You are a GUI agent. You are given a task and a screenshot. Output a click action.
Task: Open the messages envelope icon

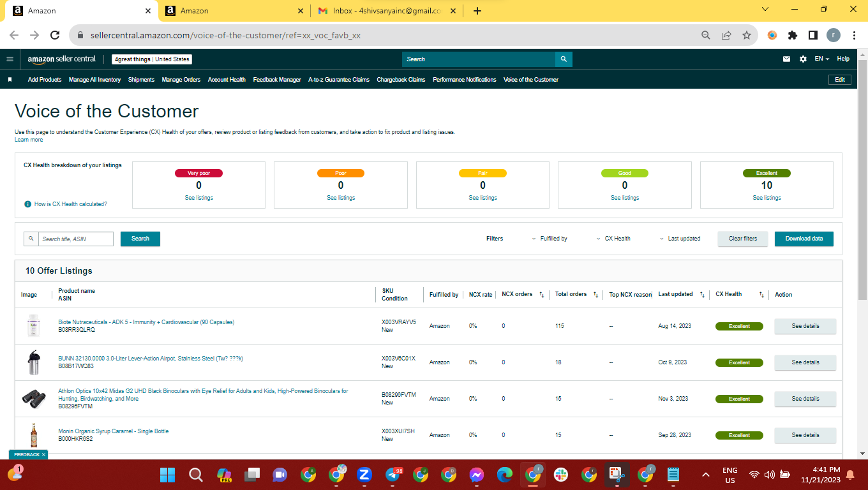coord(787,59)
